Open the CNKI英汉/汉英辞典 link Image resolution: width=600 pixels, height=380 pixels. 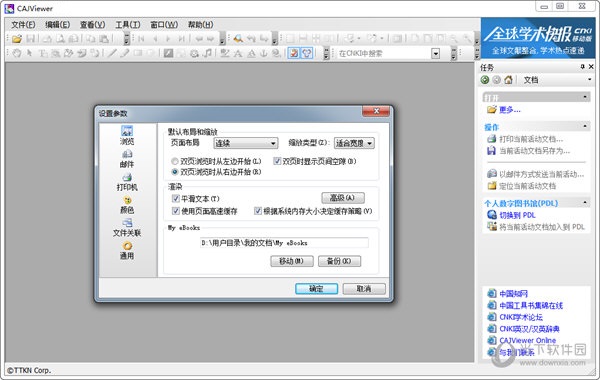(529, 329)
